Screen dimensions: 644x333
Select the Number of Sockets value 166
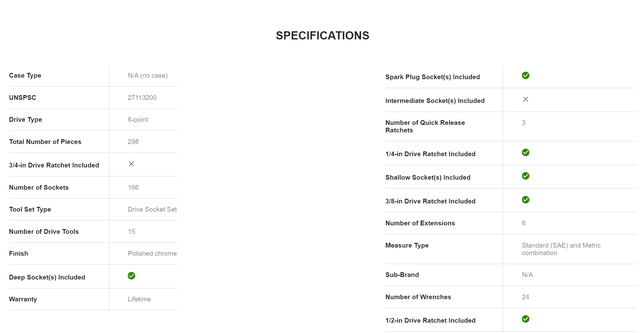(133, 187)
